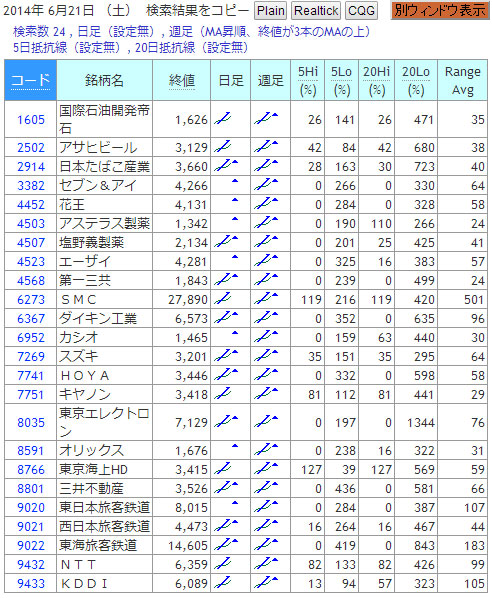Select SMC closing price 27,890
Screen dimensions: 492x598
click(188, 300)
